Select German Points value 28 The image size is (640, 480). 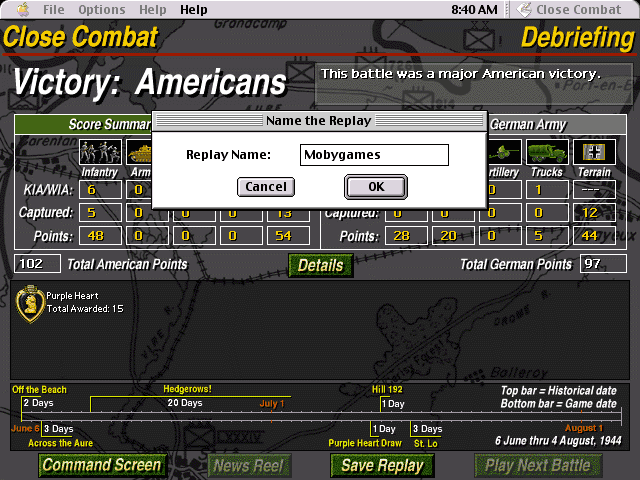coord(407,236)
